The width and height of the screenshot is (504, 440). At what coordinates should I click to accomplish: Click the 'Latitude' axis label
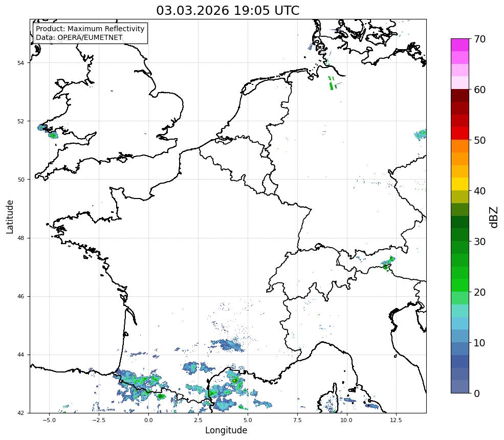(10, 216)
